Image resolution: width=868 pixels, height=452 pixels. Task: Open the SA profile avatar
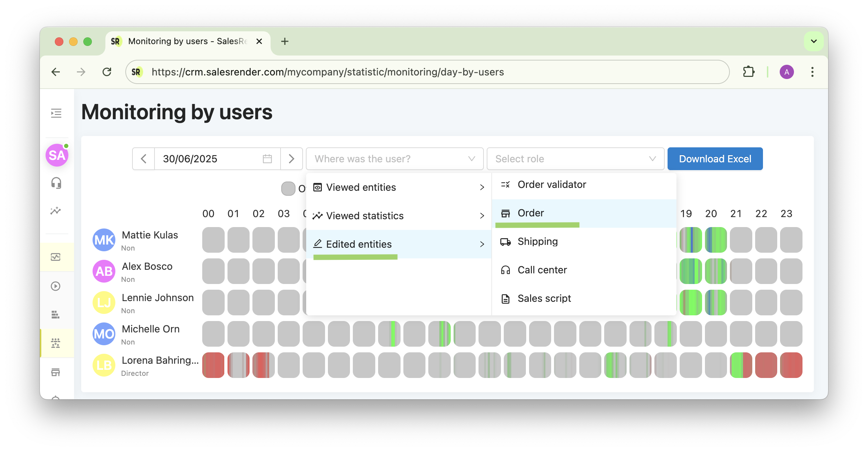click(x=57, y=155)
